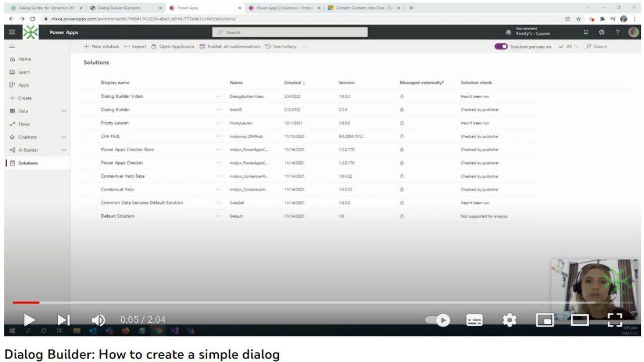Open more options for Dialog Builder Video
This screenshot has width=644, height=362.
tap(218, 96)
